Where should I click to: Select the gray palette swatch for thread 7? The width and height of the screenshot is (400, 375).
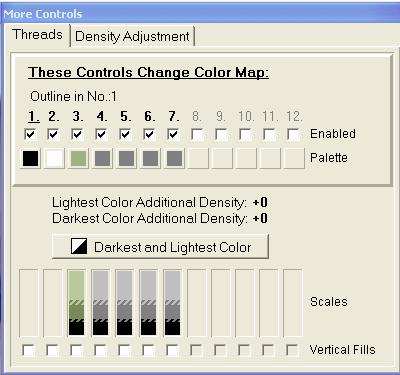pos(174,158)
